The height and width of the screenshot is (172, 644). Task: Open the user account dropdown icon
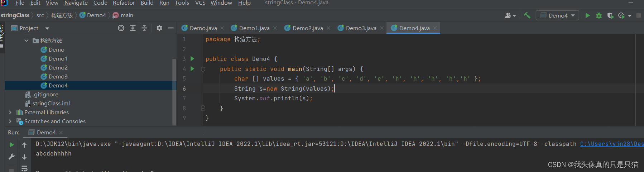click(x=510, y=15)
